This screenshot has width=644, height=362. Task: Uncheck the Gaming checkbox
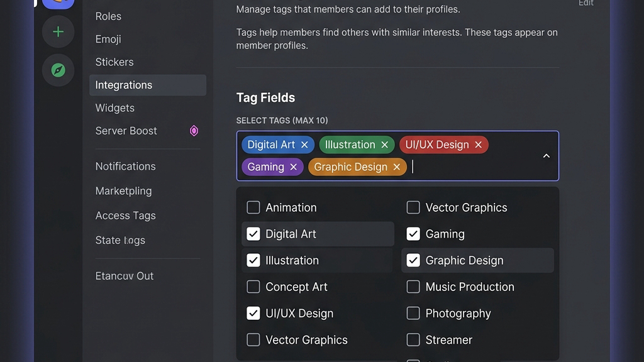(x=413, y=234)
